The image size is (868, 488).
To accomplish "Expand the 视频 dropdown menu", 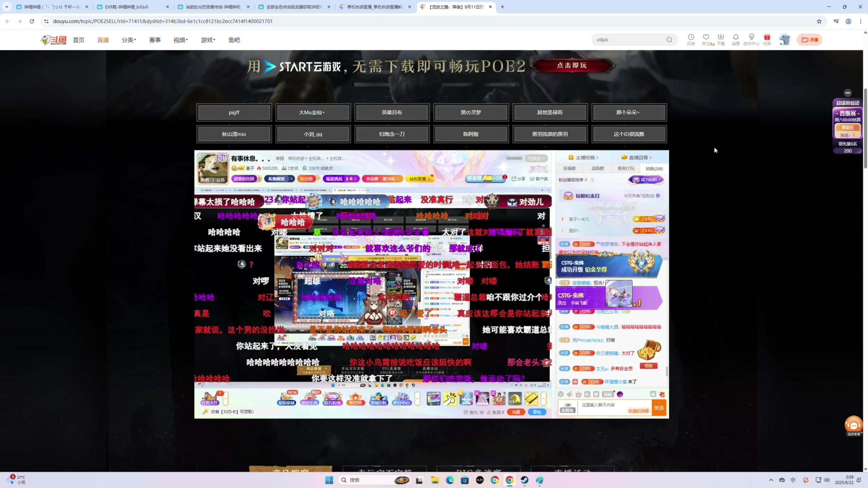I will pyautogui.click(x=180, y=40).
